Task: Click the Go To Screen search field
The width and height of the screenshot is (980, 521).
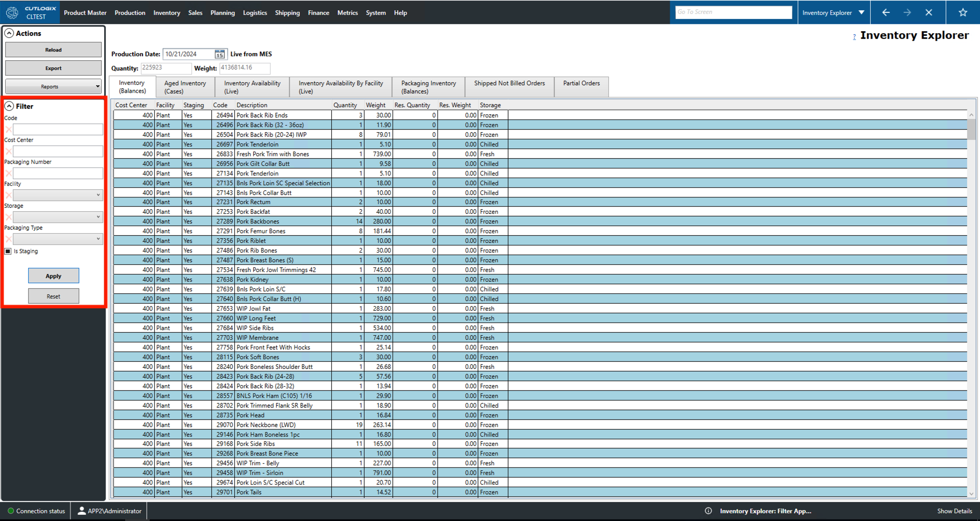Action: (x=733, y=12)
